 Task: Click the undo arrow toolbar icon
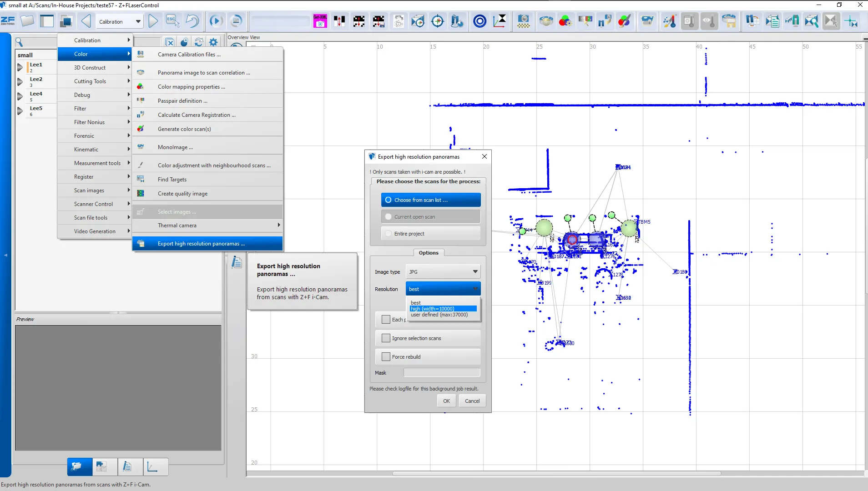point(192,21)
